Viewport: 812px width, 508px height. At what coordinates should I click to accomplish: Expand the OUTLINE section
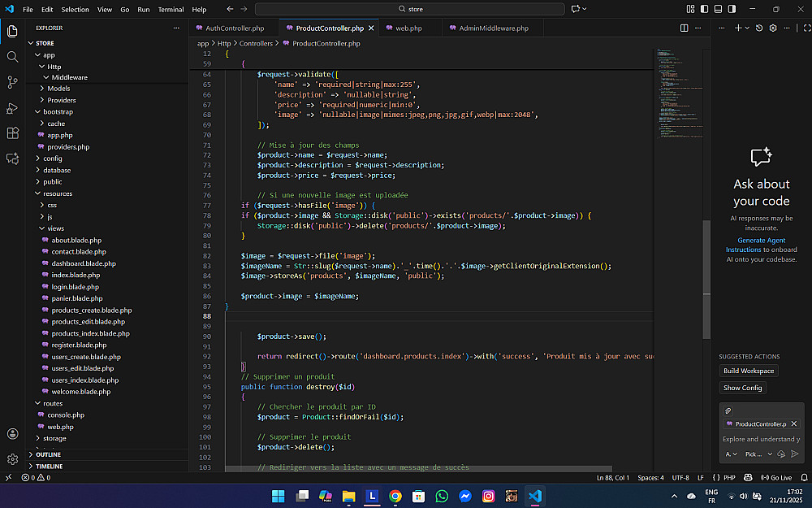click(x=48, y=454)
